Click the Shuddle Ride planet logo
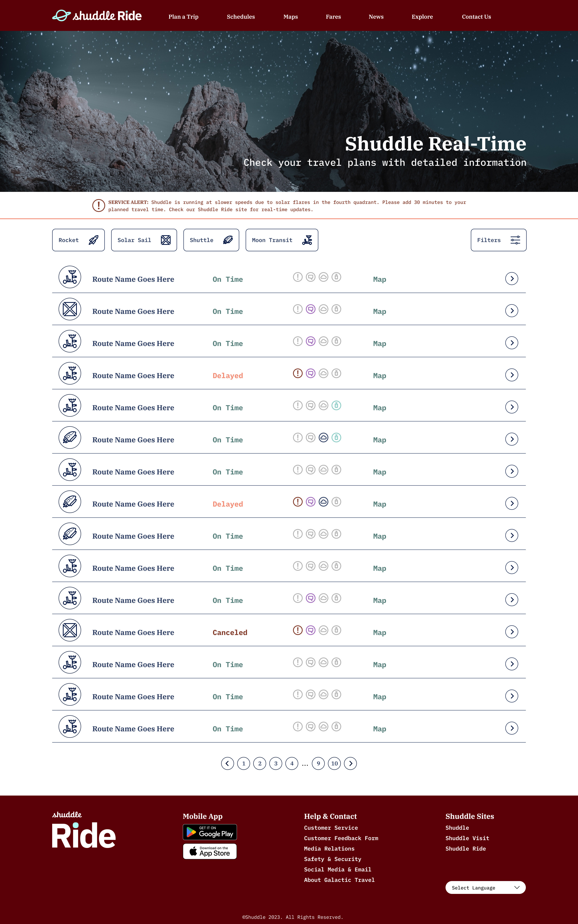The width and height of the screenshot is (578, 924). 61,16
